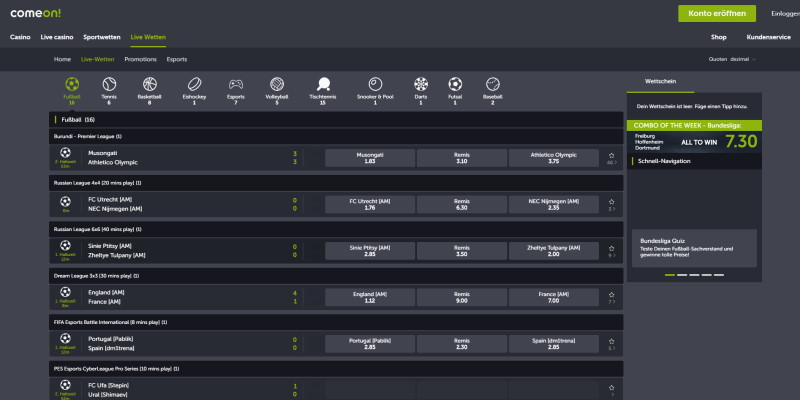800x400 pixels.
Task: Bet on FC Utrecht [AM] at 1.76
Action: pyautogui.click(x=370, y=204)
